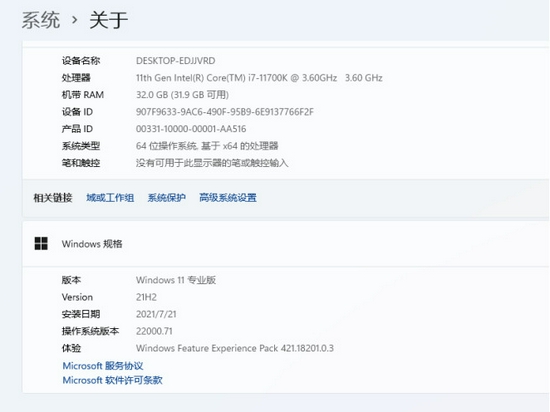This screenshot has height=412, width=550.
Task: Go back to 系统 in the breadcrumb
Action: click(41, 20)
